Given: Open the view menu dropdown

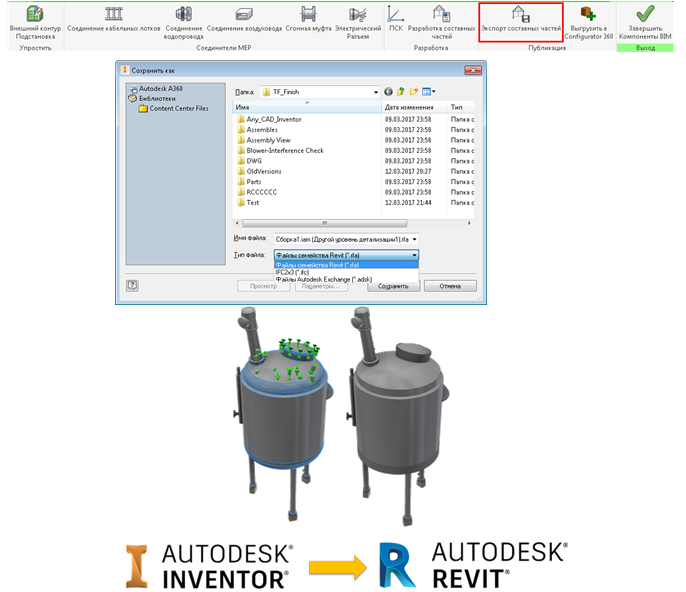Looking at the screenshot, I should pyautogui.click(x=429, y=92).
